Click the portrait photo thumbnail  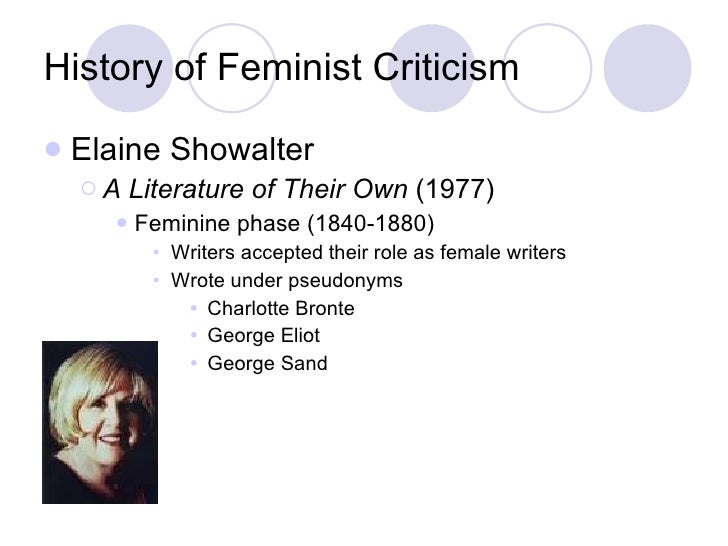[100, 422]
